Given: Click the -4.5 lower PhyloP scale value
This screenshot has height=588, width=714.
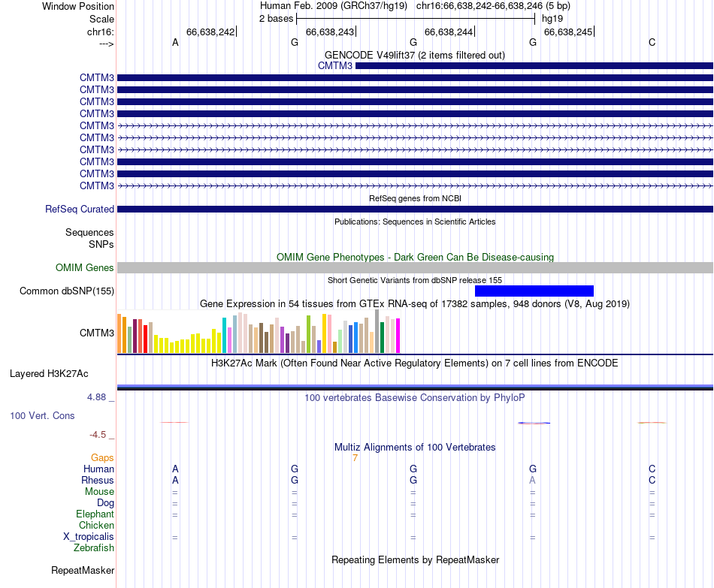Looking at the screenshot, I should tap(98, 435).
